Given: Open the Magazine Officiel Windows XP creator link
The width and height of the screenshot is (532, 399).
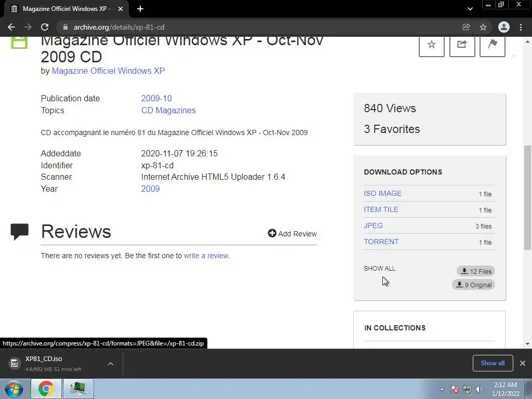Looking at the screenshot, I should 108,71.
